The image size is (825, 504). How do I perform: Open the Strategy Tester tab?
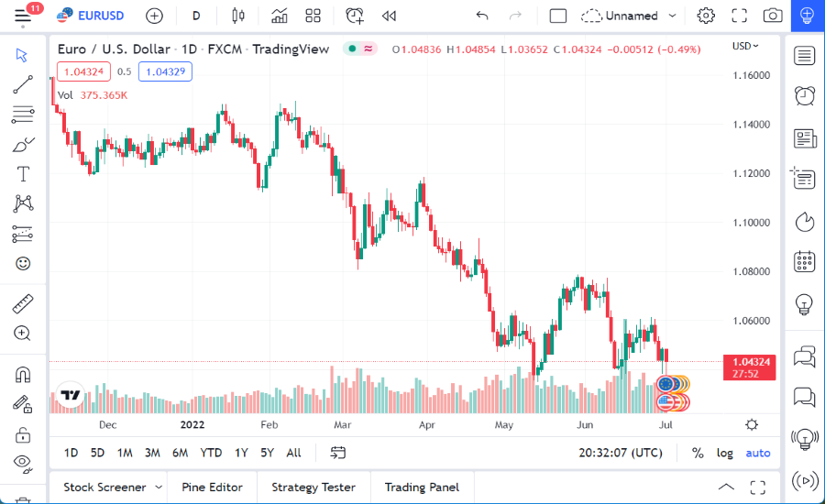click(x=313, y=488)
